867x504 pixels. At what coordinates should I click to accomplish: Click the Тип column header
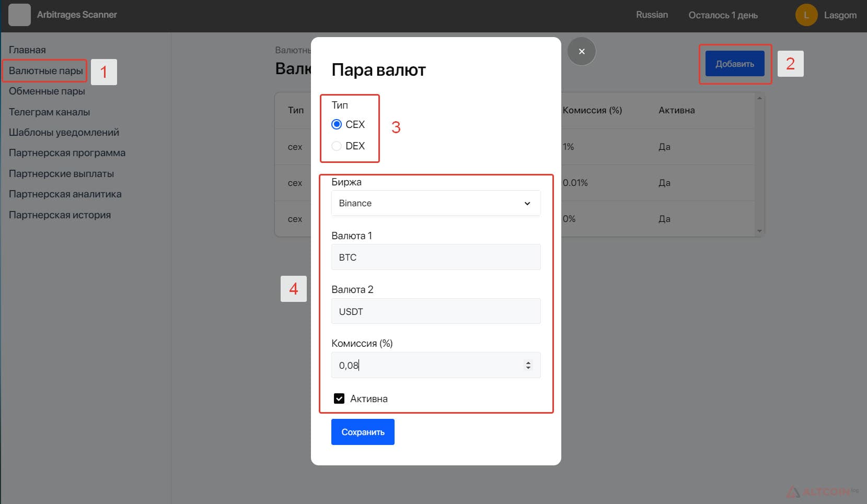[296, 110]
